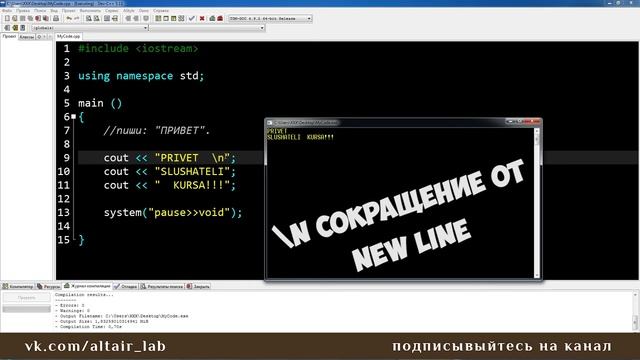Click the Go to line icon
The width and height of the screenshot is (640, 360).
pyautogui.click(x=115, y=18)
